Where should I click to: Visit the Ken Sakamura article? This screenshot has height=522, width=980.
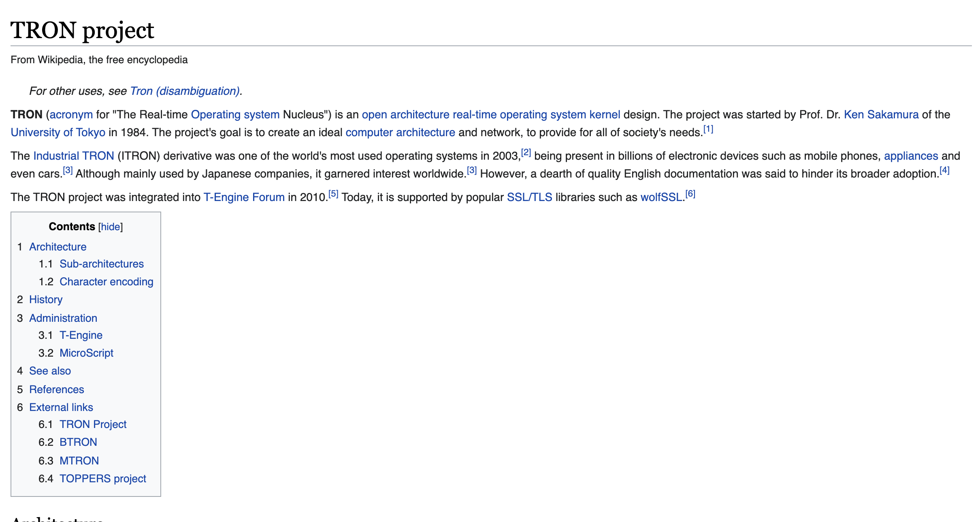point(881,115)
